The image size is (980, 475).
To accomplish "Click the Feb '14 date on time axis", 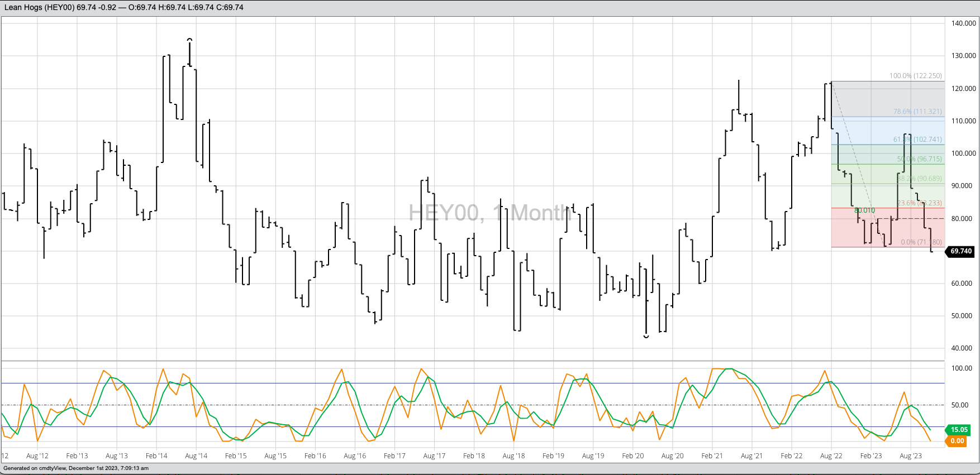I will (156, 456).
